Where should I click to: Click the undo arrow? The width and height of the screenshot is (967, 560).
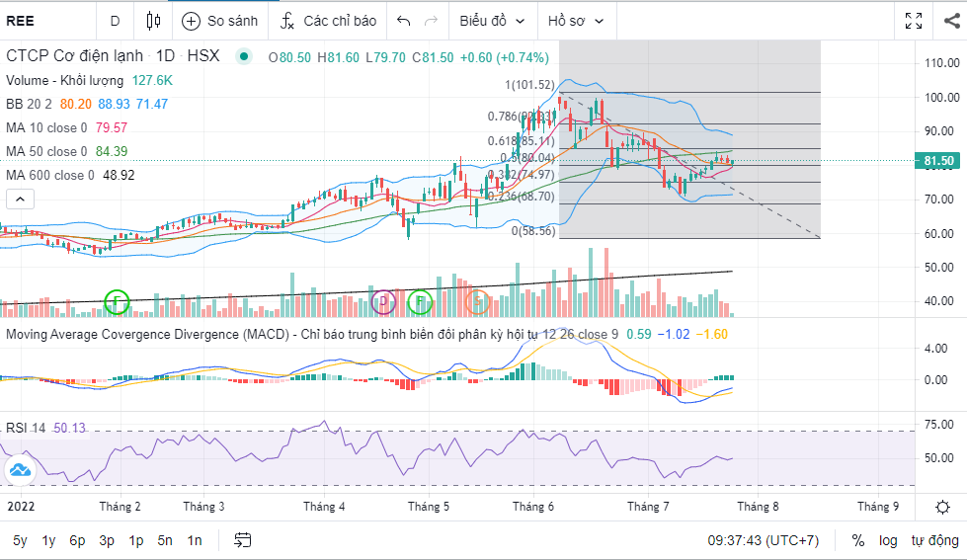pyautogui.click(x=403, y=21)
